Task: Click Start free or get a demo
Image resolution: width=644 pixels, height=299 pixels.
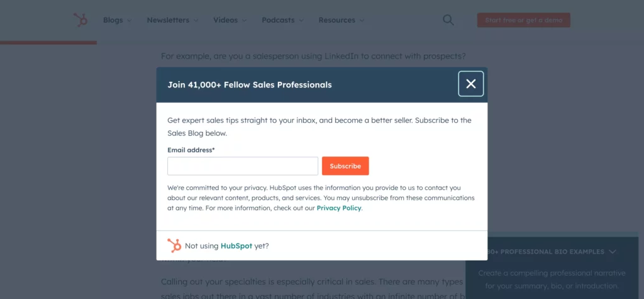Action: (x=523, y=20)
